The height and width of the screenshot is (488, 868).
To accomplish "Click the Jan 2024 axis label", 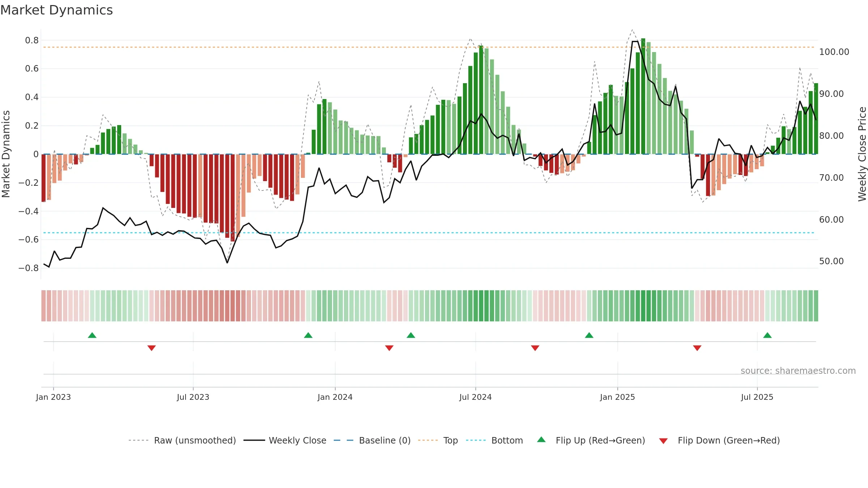I will pos(335,397).
